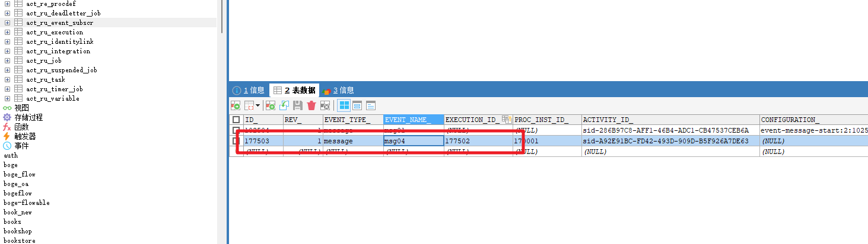Open the '2 表数据' tab
This screenshot has height=244, width=868.
pos(294,90)
